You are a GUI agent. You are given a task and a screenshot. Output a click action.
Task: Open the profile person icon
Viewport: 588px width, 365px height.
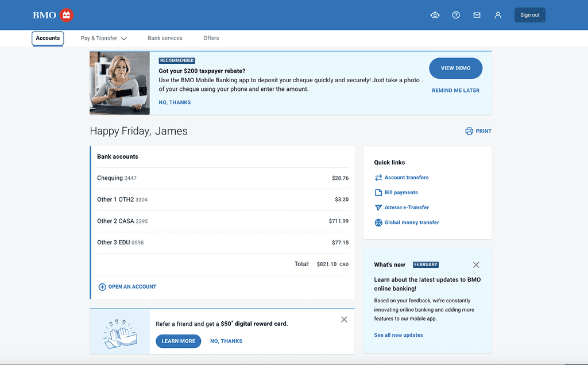(x=498, y=15)
